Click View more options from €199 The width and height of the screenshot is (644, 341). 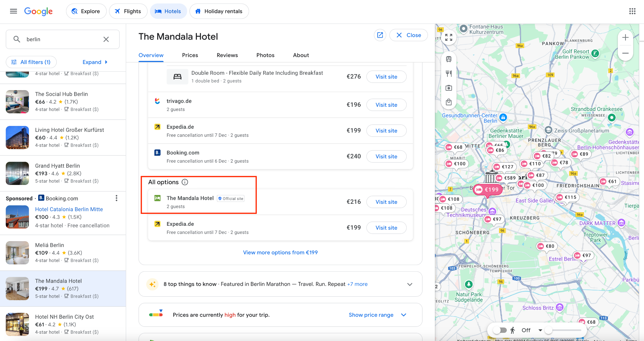pos(280,252)
